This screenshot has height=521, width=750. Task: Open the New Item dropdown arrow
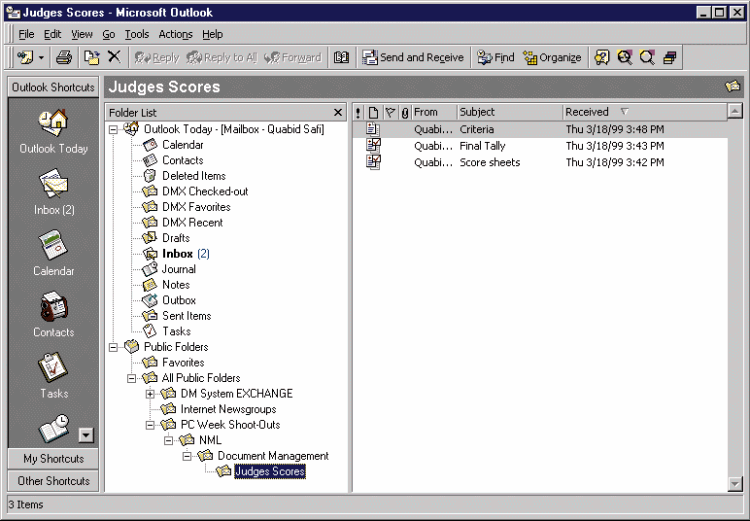(x=41, y=58)
